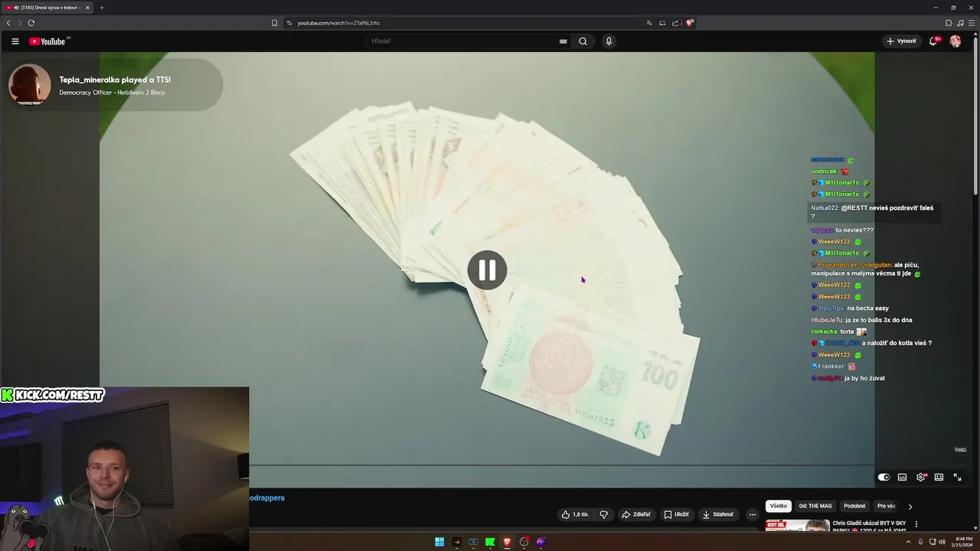980x551 pixels.
Task: Open the Windows Start menu
Action: click(x=439, y=542)
